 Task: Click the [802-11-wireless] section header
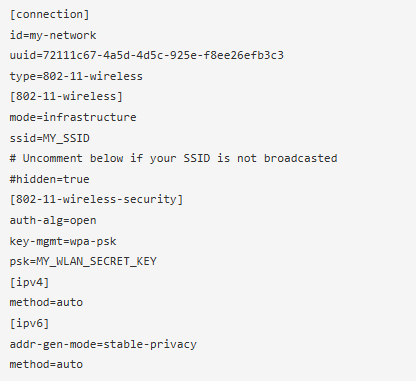pos(66,97)
